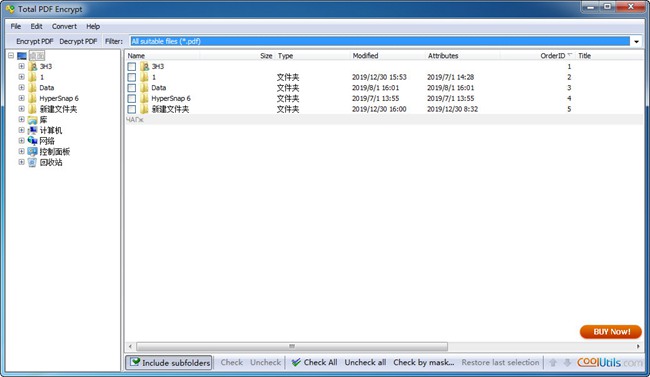Click the horizontal scrollbar thumb
Screen dimensions: 650x377
(292, 346)
